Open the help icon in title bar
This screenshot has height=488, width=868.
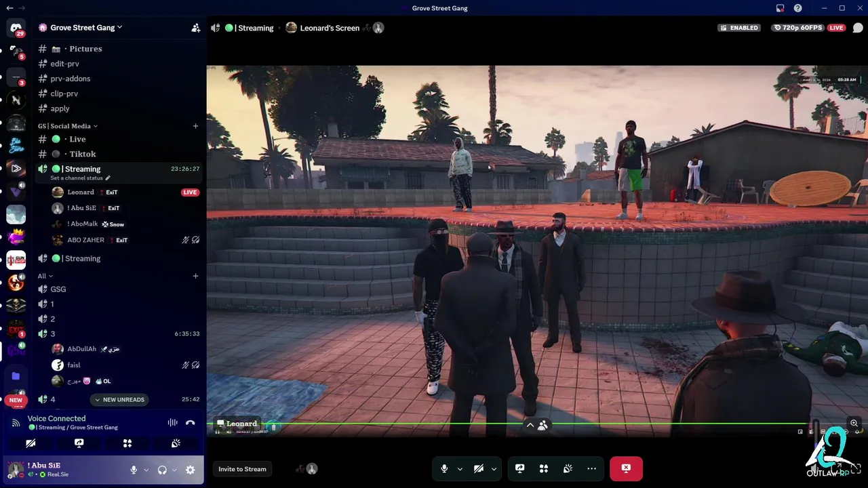(x=798, y=8)
